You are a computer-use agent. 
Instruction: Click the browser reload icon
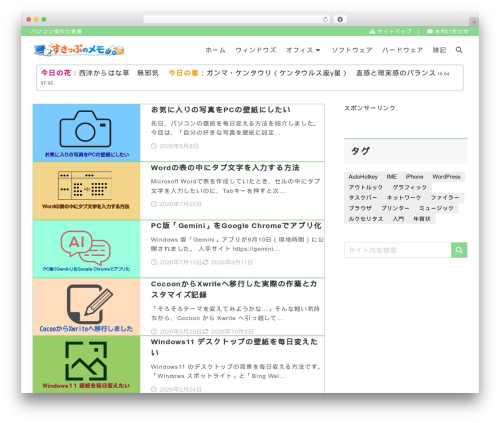[x=325, y=20]
